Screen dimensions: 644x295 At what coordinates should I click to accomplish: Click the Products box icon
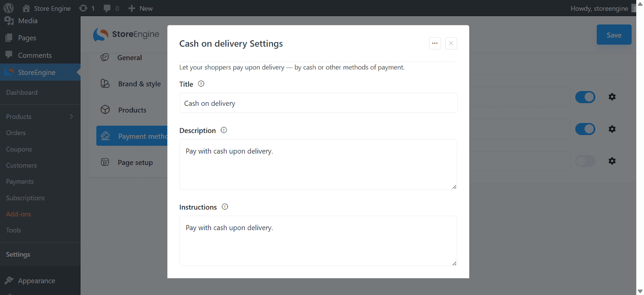point(105,110)
